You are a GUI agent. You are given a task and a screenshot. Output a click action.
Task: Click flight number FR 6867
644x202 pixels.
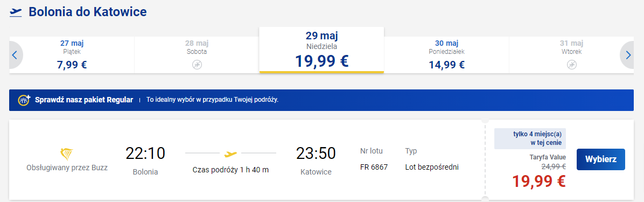pyautogui.click(x=374, y=167)
